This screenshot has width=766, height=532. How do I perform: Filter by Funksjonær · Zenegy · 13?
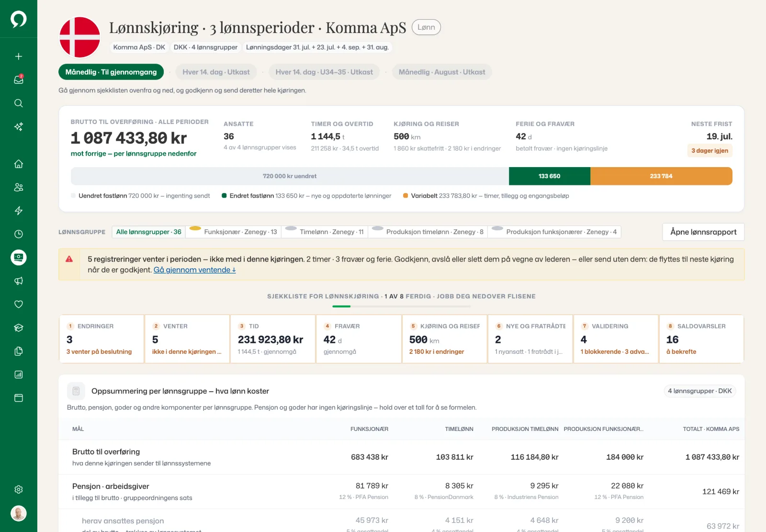[234, 232]
